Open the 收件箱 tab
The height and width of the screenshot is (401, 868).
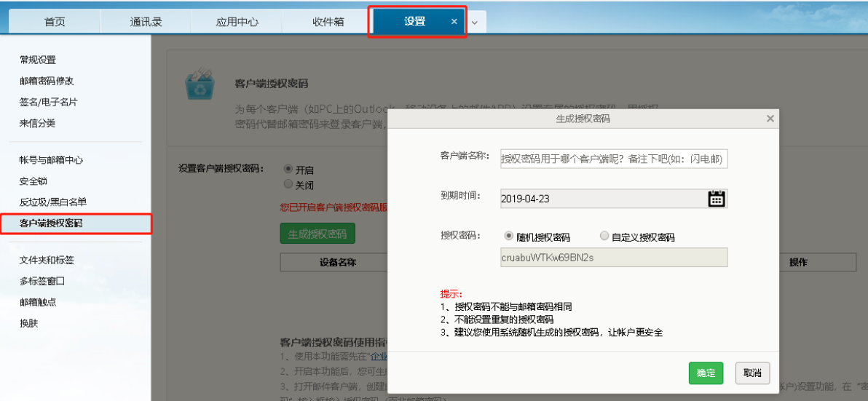(x=328, y=22)
